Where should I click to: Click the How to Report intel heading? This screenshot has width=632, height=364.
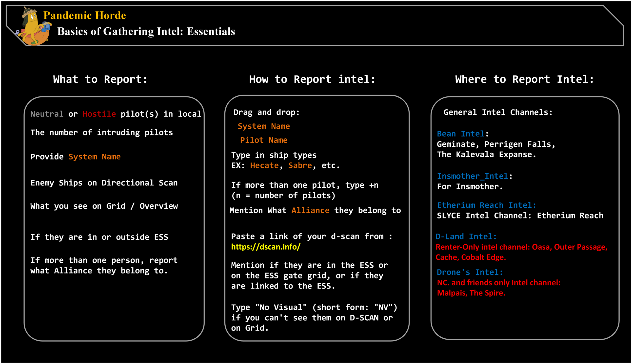coord(312,79)
